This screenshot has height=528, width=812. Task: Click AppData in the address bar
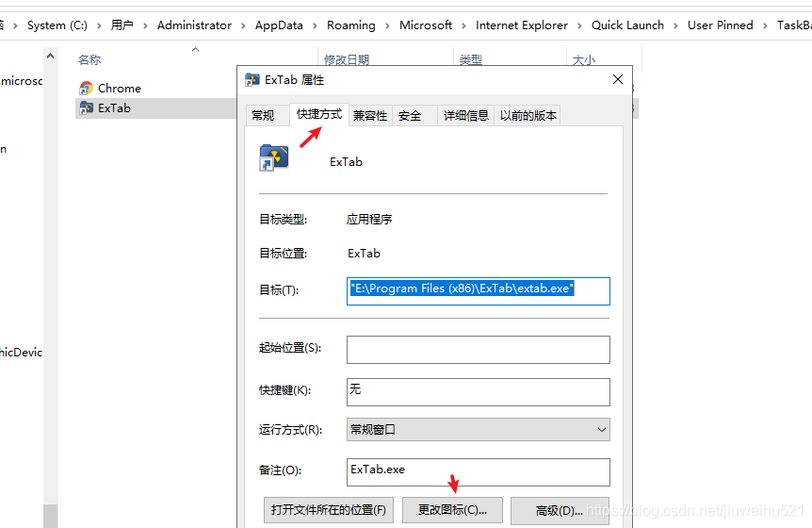[279, 25]
